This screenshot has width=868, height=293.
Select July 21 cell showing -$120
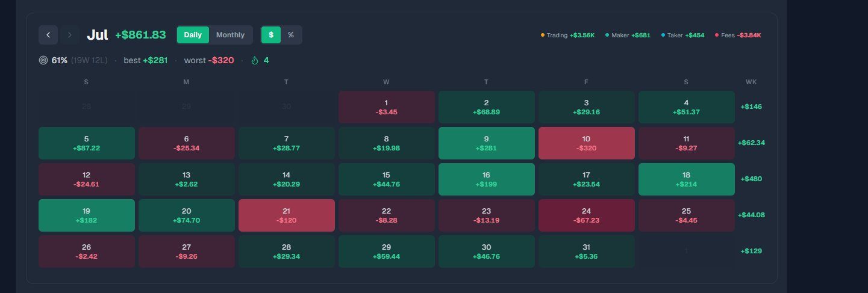coord(287,215)
